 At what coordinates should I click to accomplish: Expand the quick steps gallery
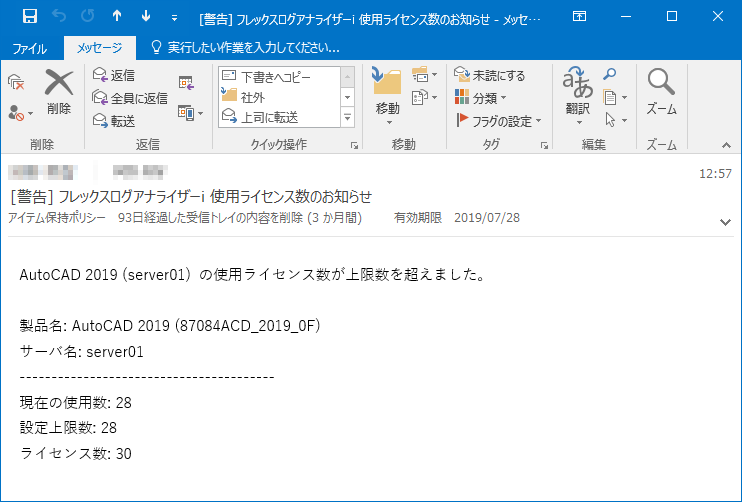(348, 117)
